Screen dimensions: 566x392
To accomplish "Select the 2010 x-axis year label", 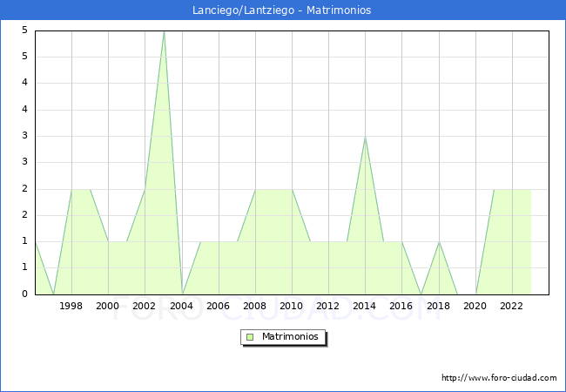I will (291, 306).
